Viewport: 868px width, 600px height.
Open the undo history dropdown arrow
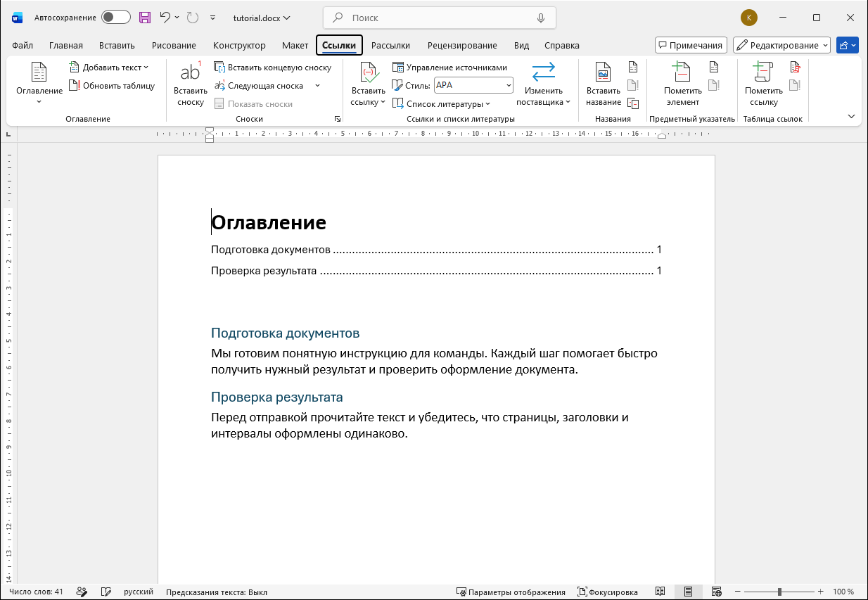point(177,18)
